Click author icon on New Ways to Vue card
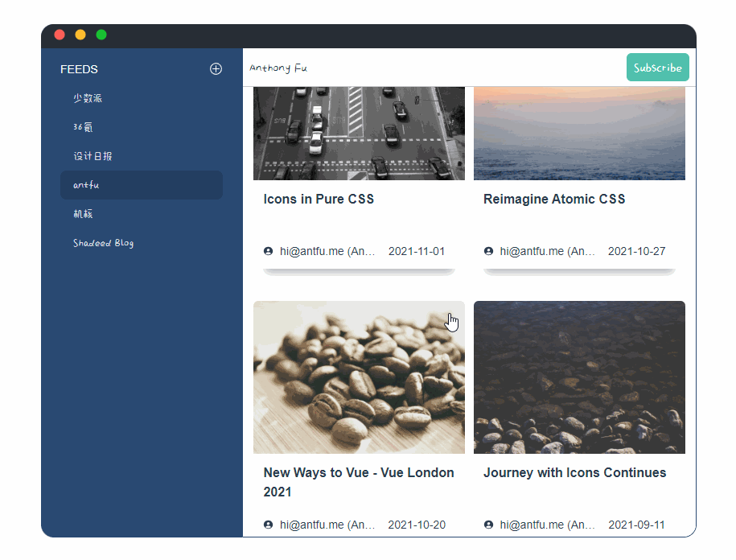The width and height of the screenshot is (736, 560). [x=268, y=525]
